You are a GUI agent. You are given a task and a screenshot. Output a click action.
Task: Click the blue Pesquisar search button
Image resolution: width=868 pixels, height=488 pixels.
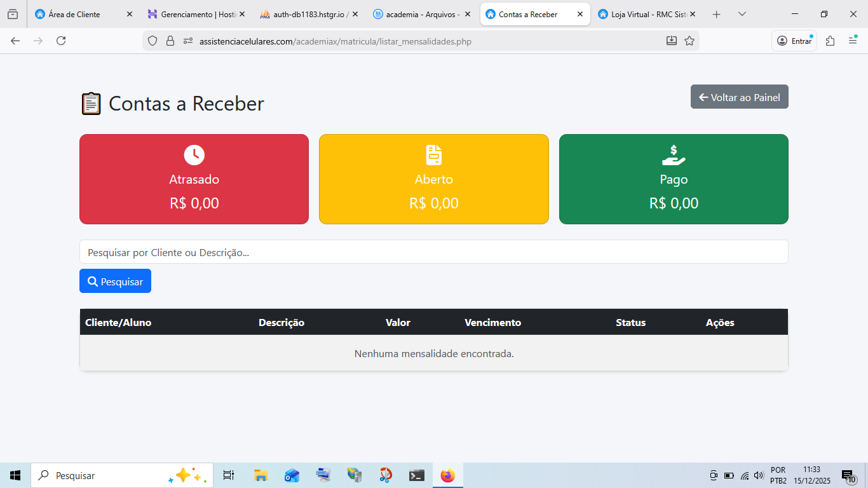(115, 281)
